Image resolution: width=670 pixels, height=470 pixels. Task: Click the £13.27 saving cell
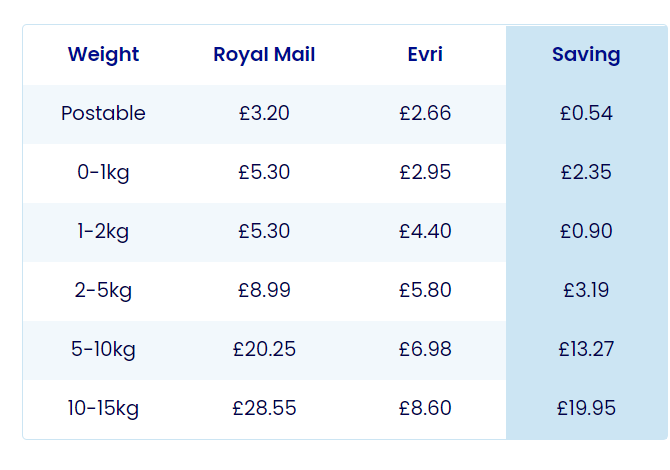586,349
